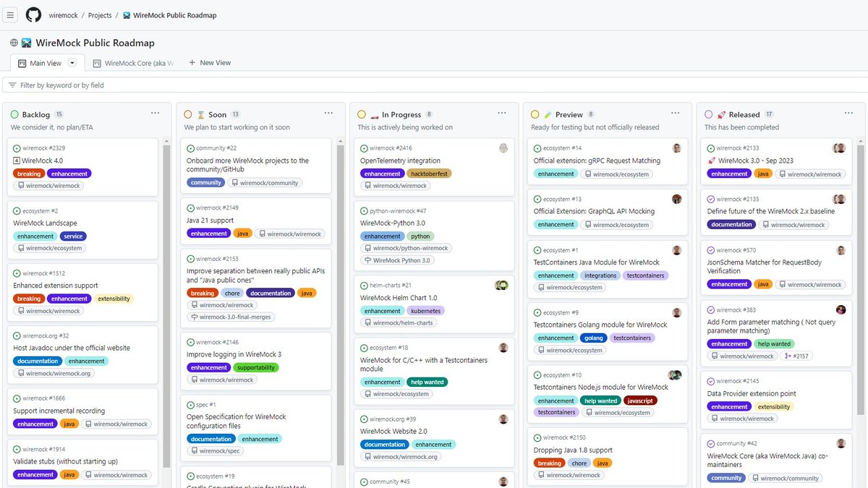
Task: Click the WireMock Python 3.0 milestone chip
Action: (397, 260)
